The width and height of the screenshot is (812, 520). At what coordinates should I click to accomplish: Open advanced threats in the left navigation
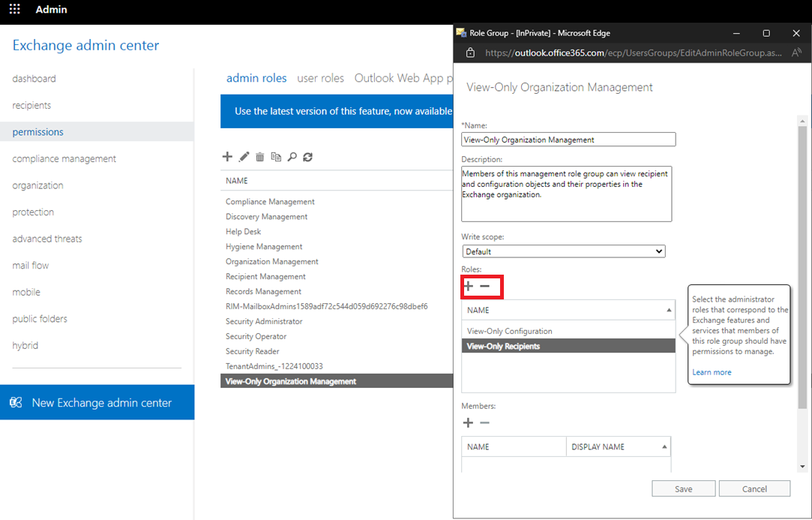[x=47, y=239]
